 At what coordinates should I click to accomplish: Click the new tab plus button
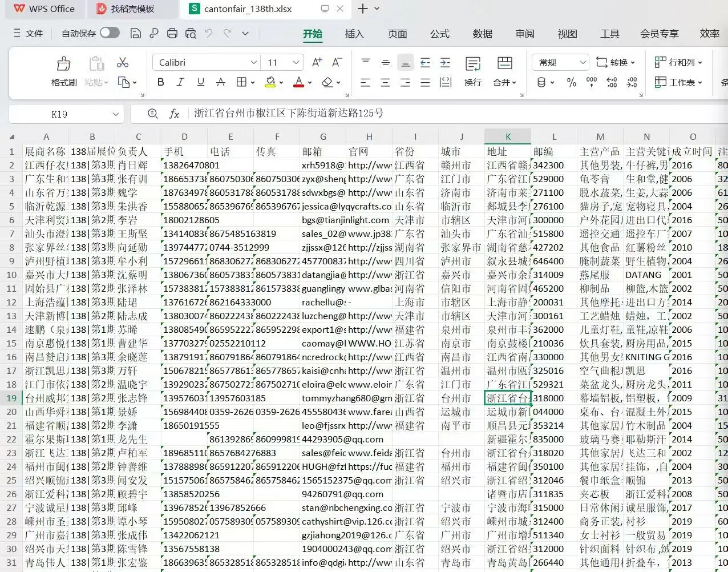pyautogui.click(x=363, y=9)
